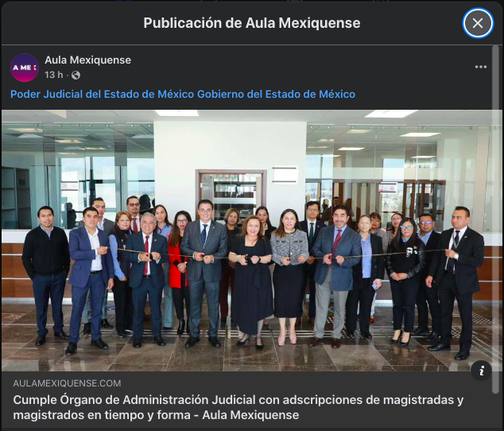Click the AULAMEXIQUENSE.COM source domain

click(x=68, y=383)
